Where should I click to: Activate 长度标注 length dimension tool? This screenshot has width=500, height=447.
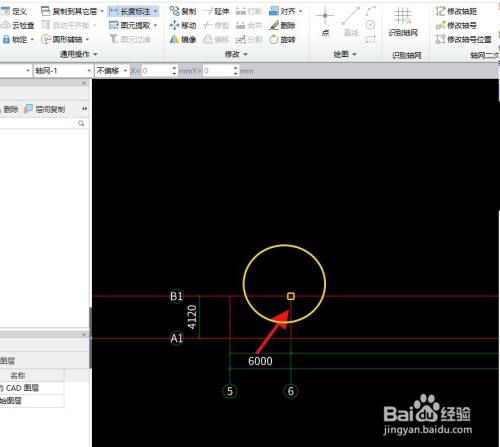[130, 12]
